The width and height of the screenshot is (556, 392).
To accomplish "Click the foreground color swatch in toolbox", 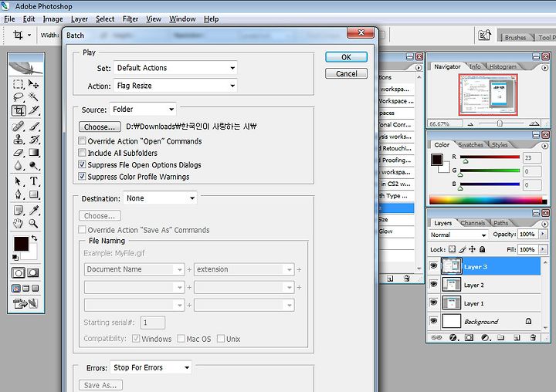I will (x=21, y=244).
